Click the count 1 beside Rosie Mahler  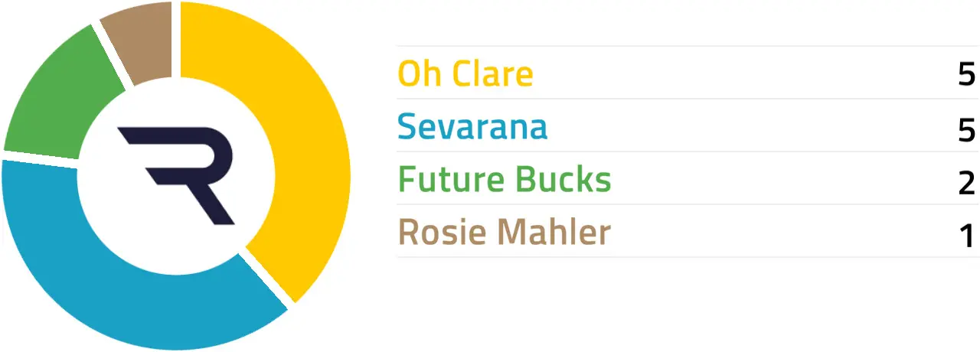(966, 236)
